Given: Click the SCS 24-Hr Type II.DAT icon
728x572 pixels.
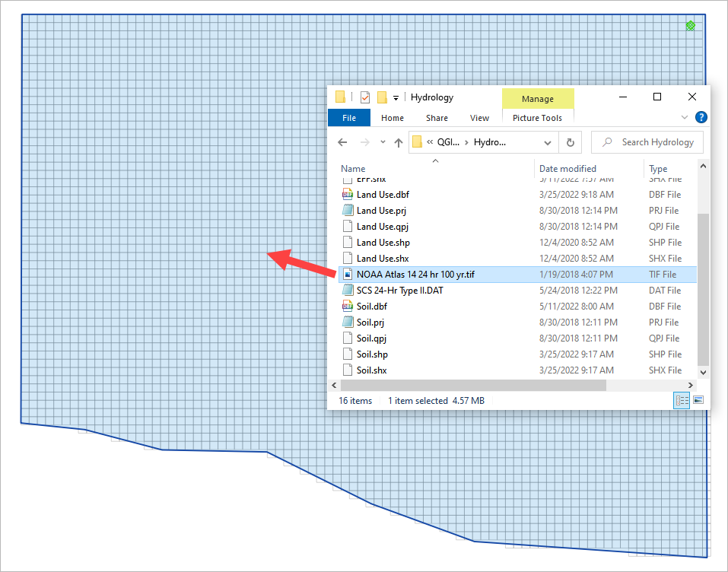Looking at the screenshot, I should tap(348, 291).
